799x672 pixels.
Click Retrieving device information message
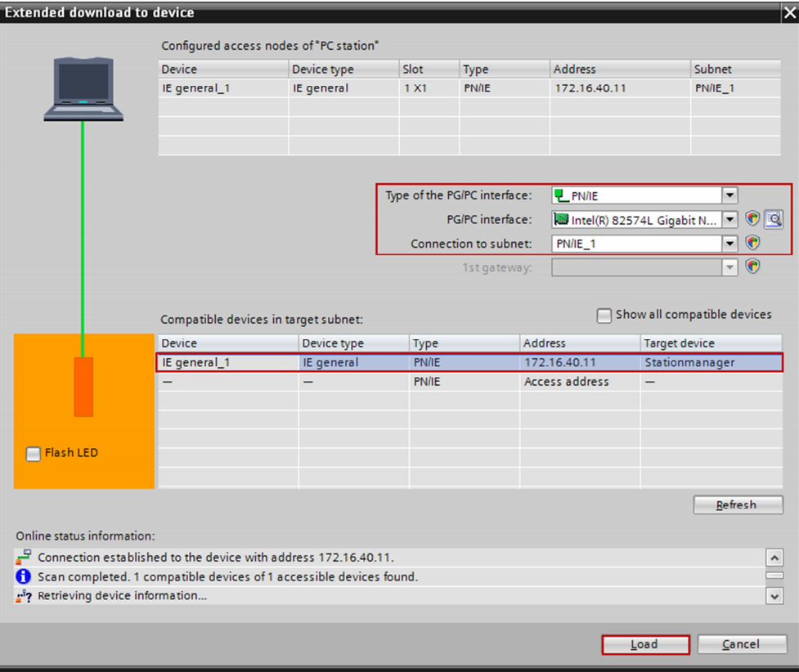coord(123,596)
